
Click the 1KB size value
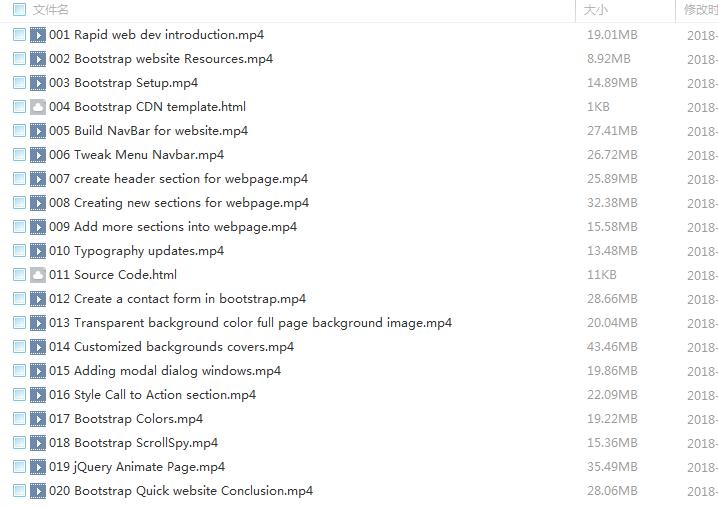[x=598, y=107]
